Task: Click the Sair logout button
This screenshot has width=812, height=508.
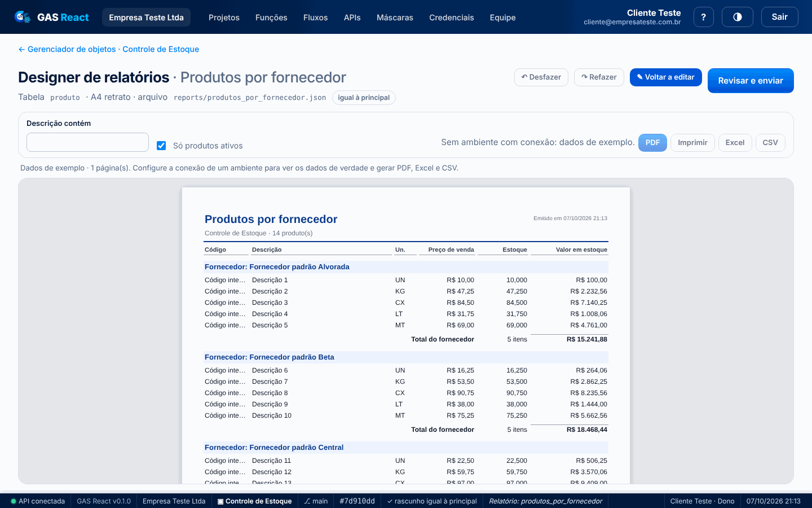Action: click(x=779, y=17)
